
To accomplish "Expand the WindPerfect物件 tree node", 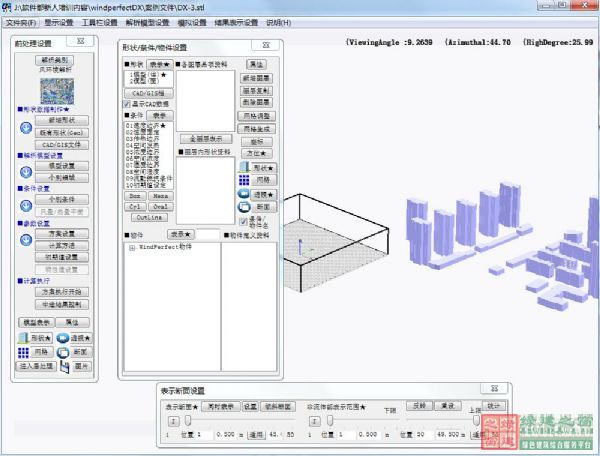I will coord(130,246).
